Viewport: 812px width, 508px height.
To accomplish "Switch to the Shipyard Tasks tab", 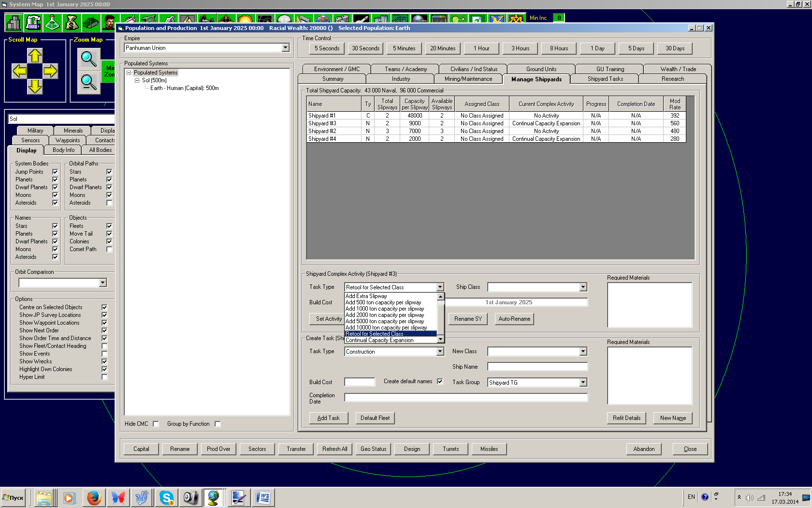I will coord(605,79).
